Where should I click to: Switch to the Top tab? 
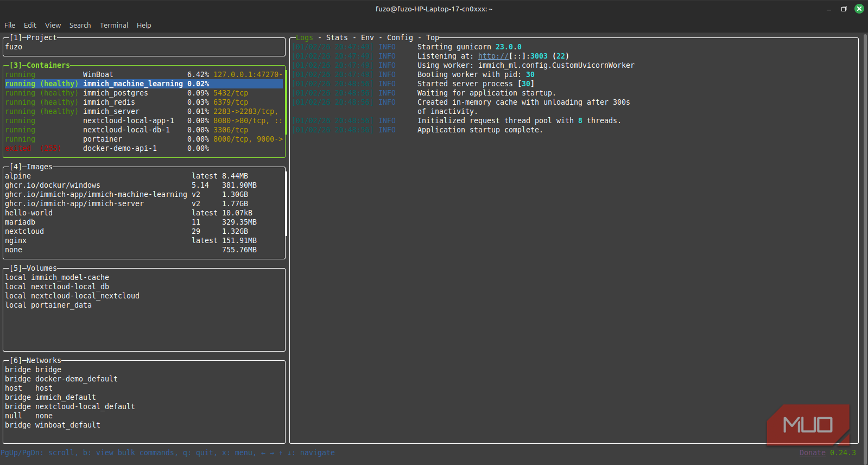(433, 37)
